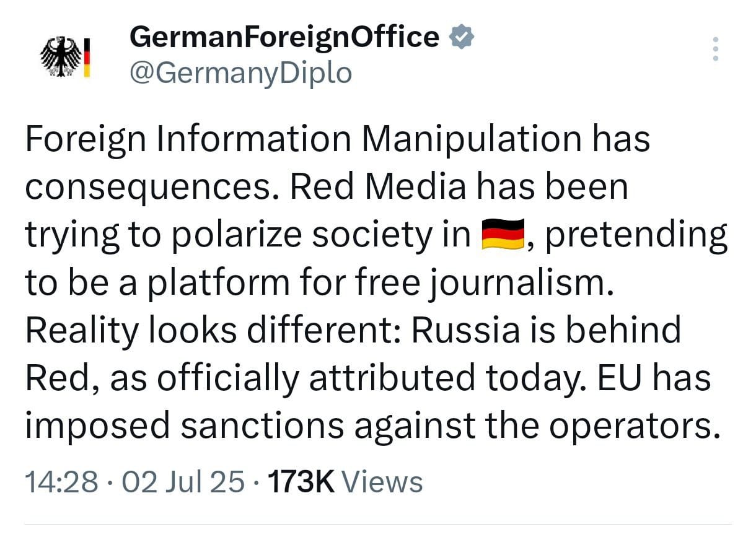Click the Views label
756x545 pixels.
tap(382, 482)
